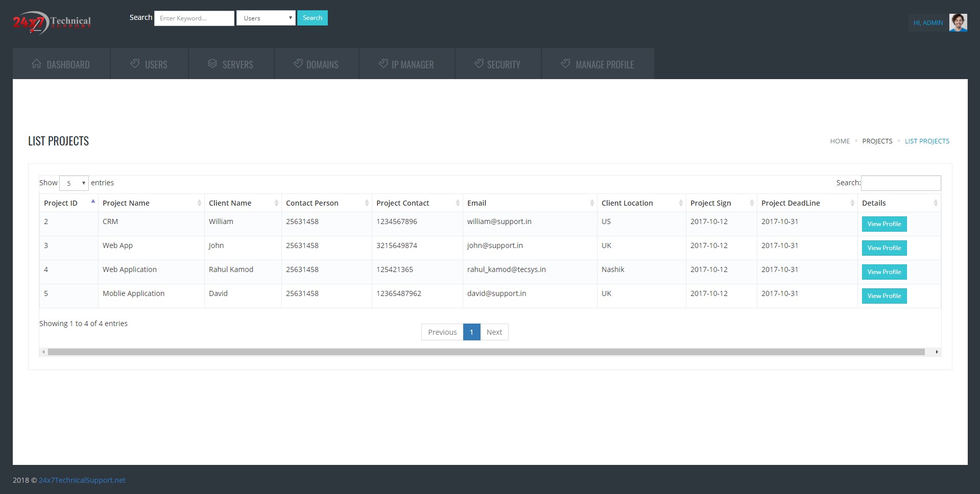Open 24x7TechnicalSupport.net footer link
The image size is (980, 494).
[x=82, y=480]
